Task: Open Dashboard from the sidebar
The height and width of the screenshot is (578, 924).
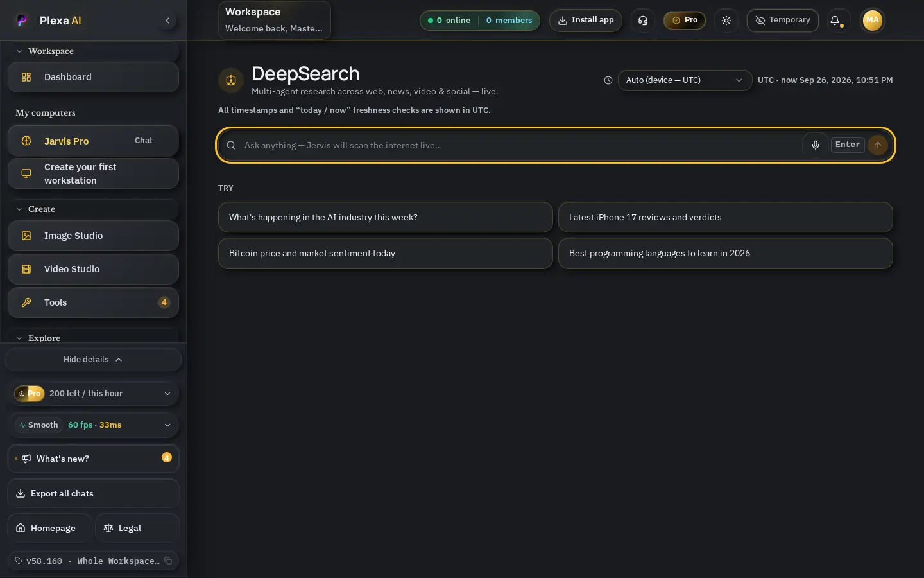Action: (x=93, y=77)
